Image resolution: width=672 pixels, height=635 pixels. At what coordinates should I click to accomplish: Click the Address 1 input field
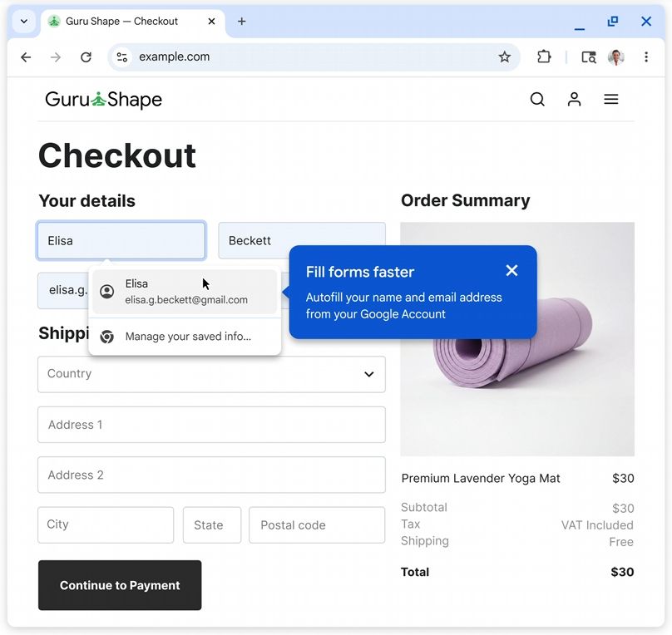point(211,425)
